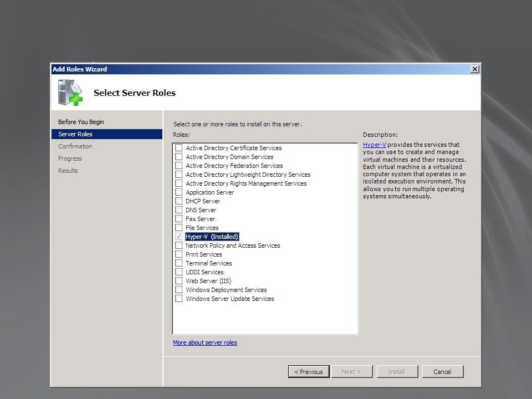Click the grayed Hyper-V installed checkbox
Screen dimensions: 532x399
click(x=179, y=237)
